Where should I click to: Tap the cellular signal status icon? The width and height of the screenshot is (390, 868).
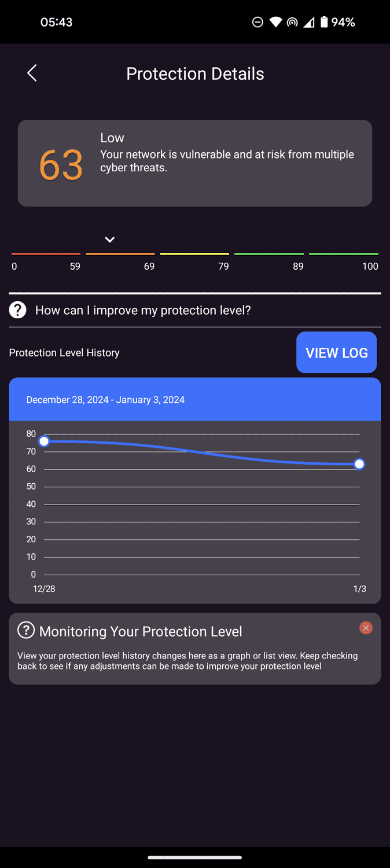(309, 23)
